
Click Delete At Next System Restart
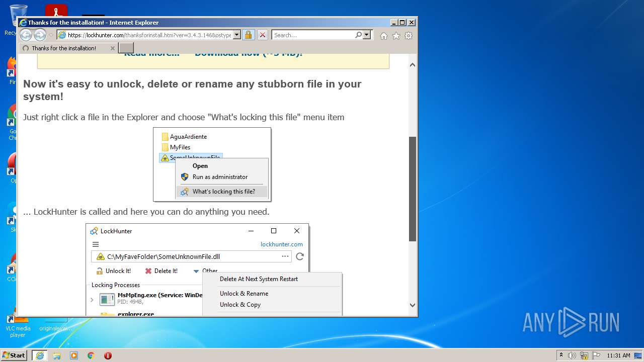pos(259,279)
